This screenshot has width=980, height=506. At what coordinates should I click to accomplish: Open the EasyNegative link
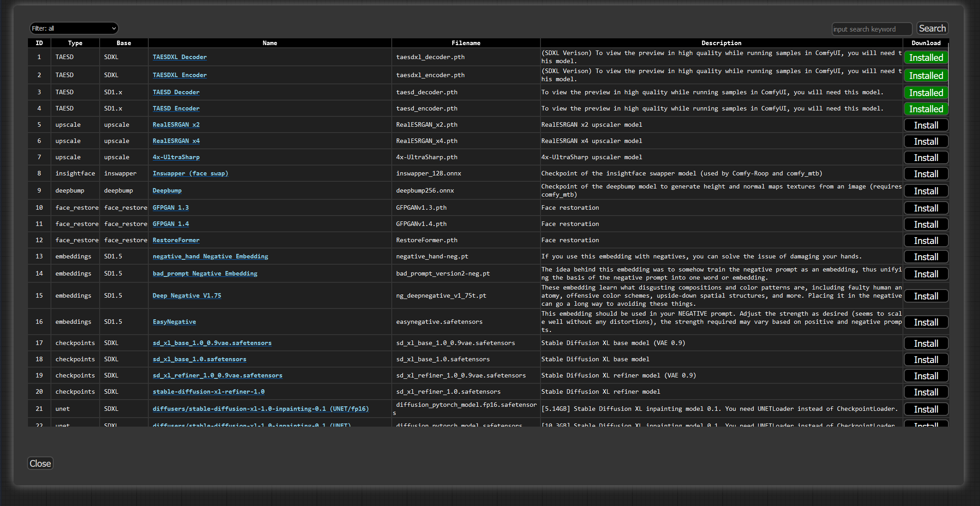[174, 322]
